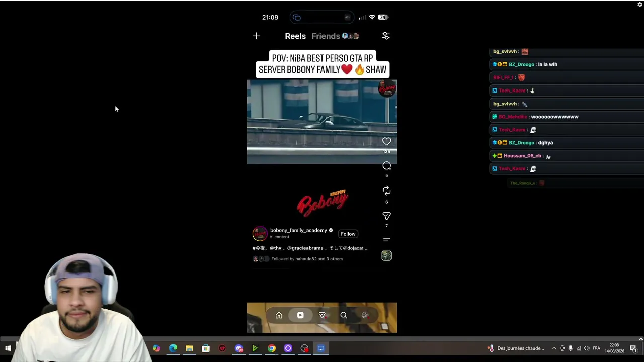
Task: Open the settings gear at top-right corner
Action: coord(640,4)
